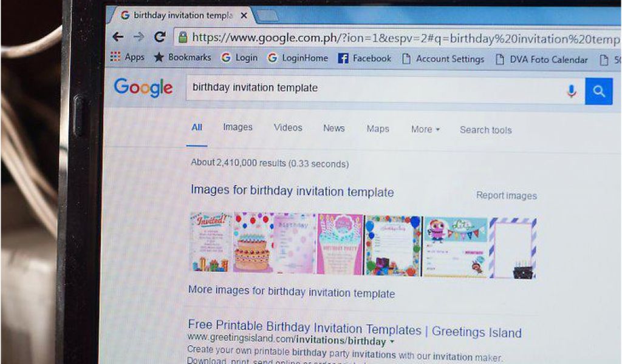The width and height of the screenshot is (622, 364).
Task: Expand the More dropdown menu
Action: [425, 129]
